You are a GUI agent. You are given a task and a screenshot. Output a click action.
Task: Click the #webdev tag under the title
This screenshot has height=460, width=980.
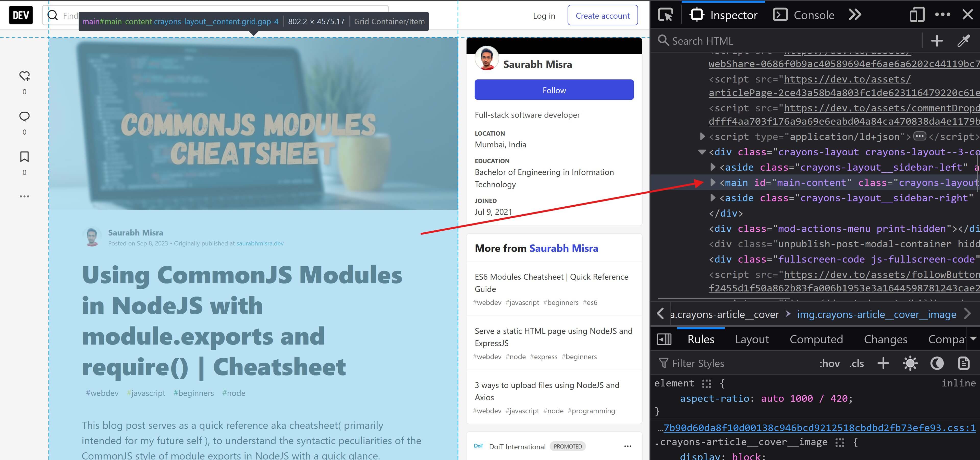(x=102, y=393)
